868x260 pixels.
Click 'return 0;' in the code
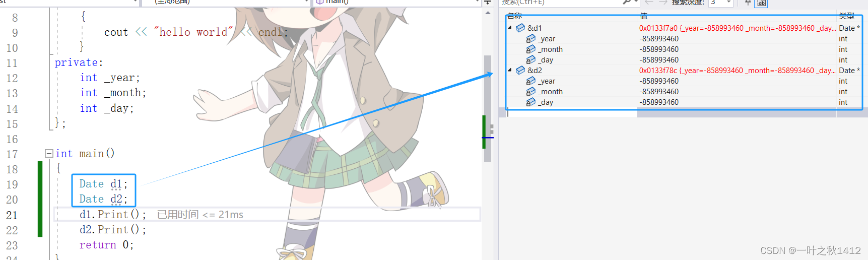pyautogui.click(x=106, y=245)
